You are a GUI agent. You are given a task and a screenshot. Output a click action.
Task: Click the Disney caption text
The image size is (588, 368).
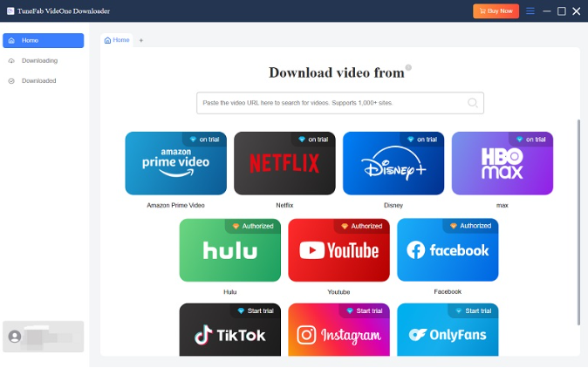coord(393,205)
